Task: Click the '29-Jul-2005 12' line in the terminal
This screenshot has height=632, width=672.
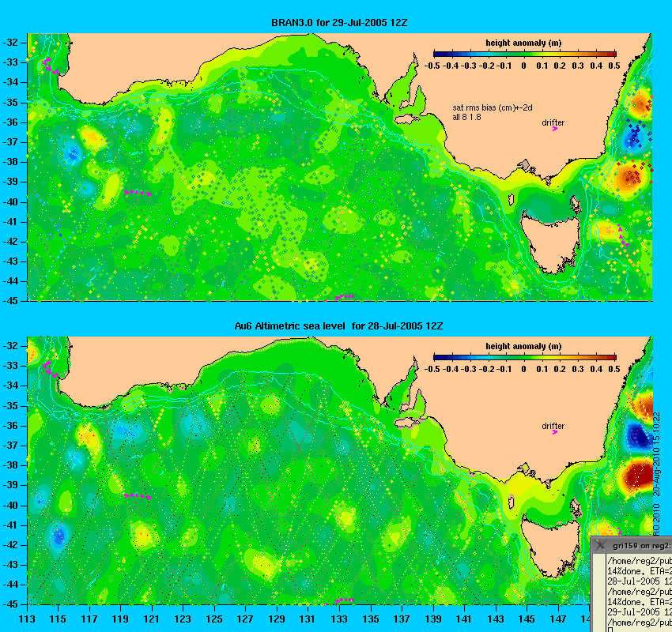Action: pyautogui.click(x=639, y=612)
